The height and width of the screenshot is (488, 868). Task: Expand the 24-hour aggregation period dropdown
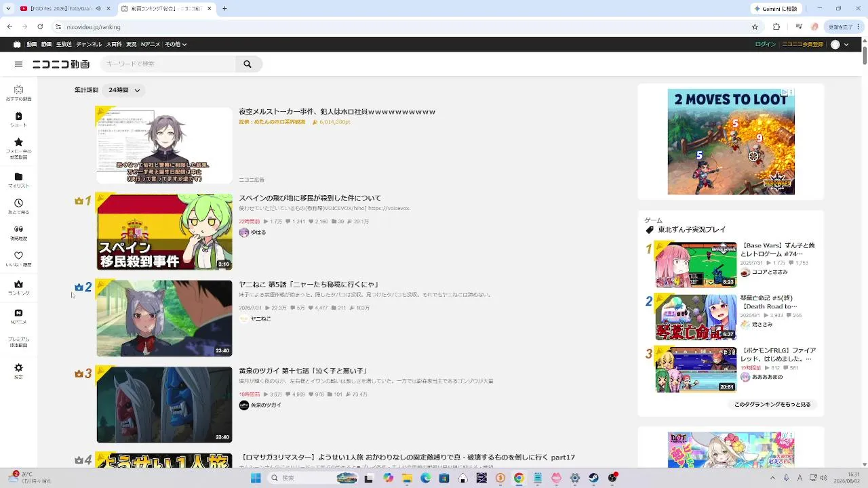pyautogui.click(x=123, y=90)
